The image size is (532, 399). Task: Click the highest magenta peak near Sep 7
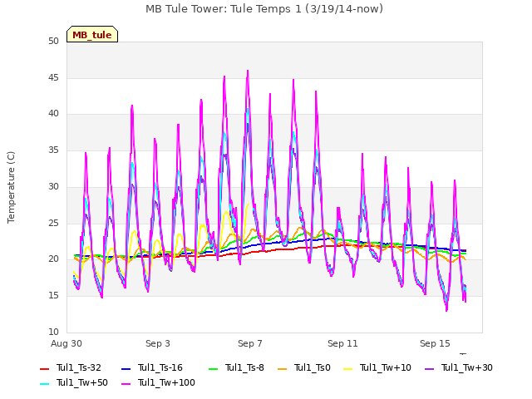(x=248, y=71)
